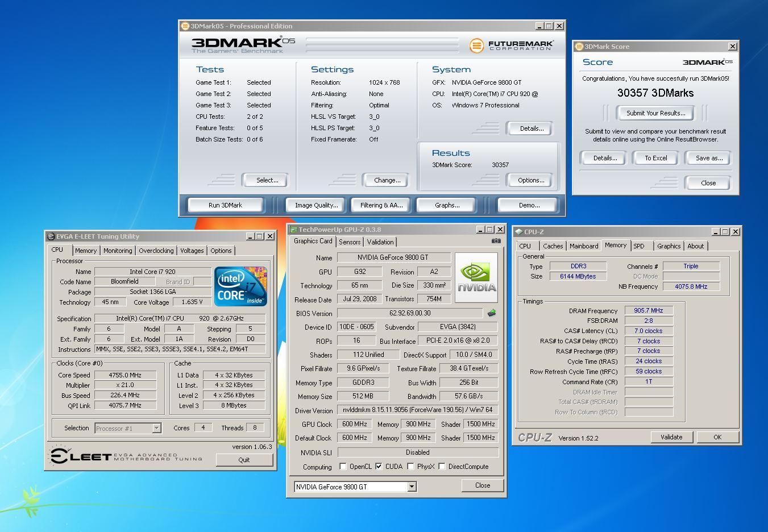Click the GPU-Z screenshot camera icon
The height and width of the screenshot is (532, 768).
[x=496, y=241]
